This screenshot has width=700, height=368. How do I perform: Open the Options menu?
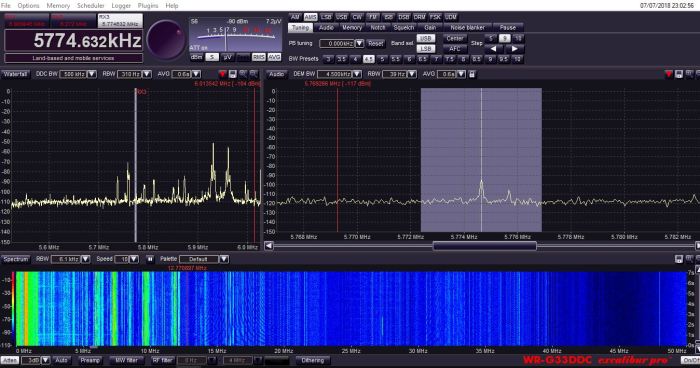pos(28,6)
